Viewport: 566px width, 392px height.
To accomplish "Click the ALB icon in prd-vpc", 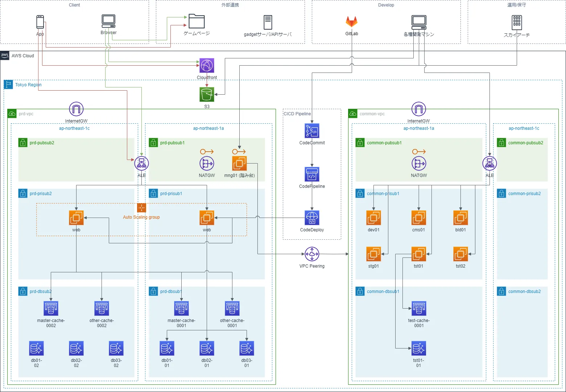I will point(141,164).
